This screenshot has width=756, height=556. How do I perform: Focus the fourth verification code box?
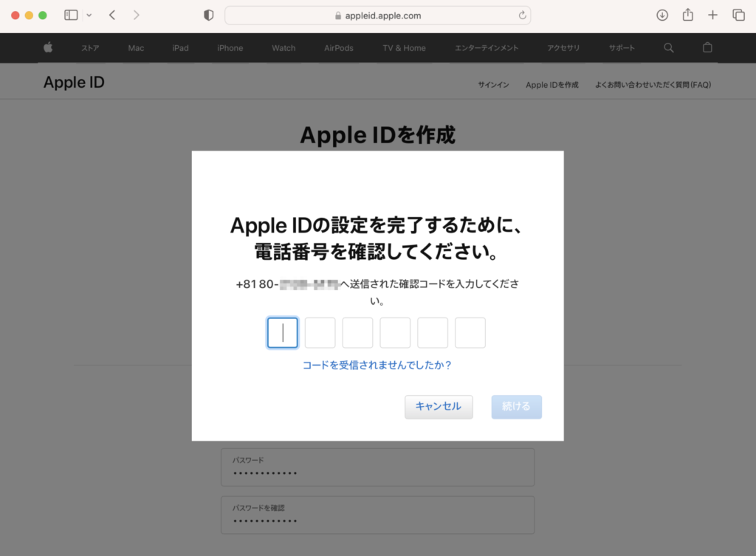pyautogui.click(x=395, y=333)
